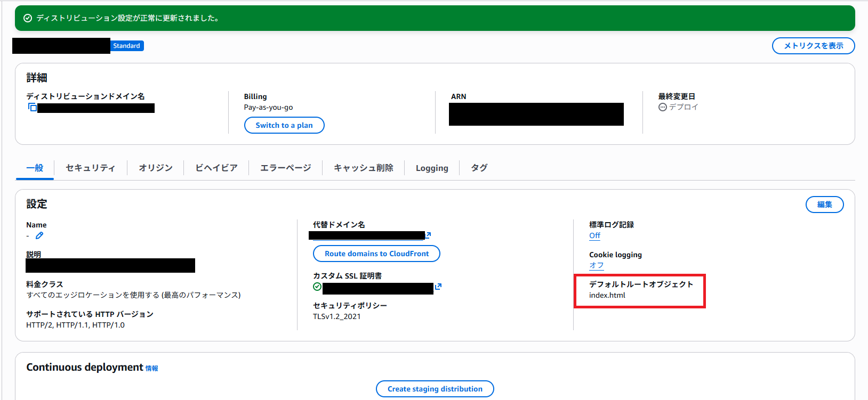Copy the distribution domain name icon
868x400 pixels.
click(32, 108)
